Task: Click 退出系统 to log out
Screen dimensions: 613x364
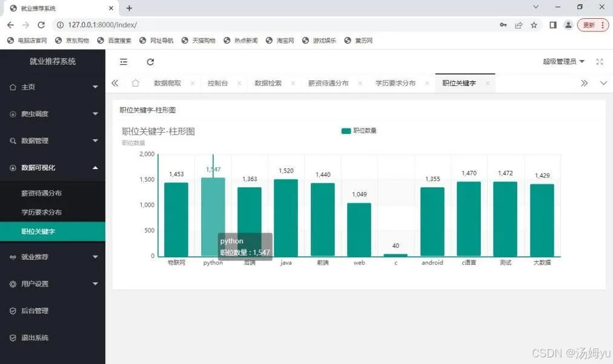Action: coord(52,338)
